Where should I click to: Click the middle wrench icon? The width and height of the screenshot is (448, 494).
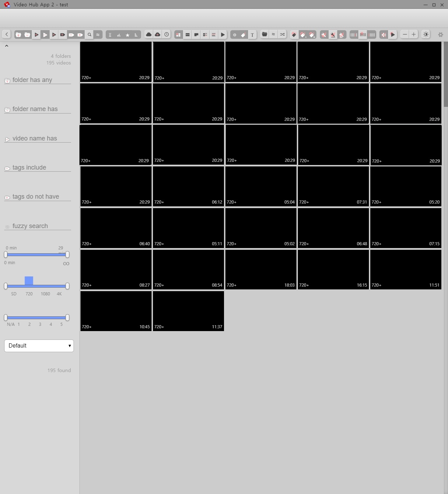333,35
